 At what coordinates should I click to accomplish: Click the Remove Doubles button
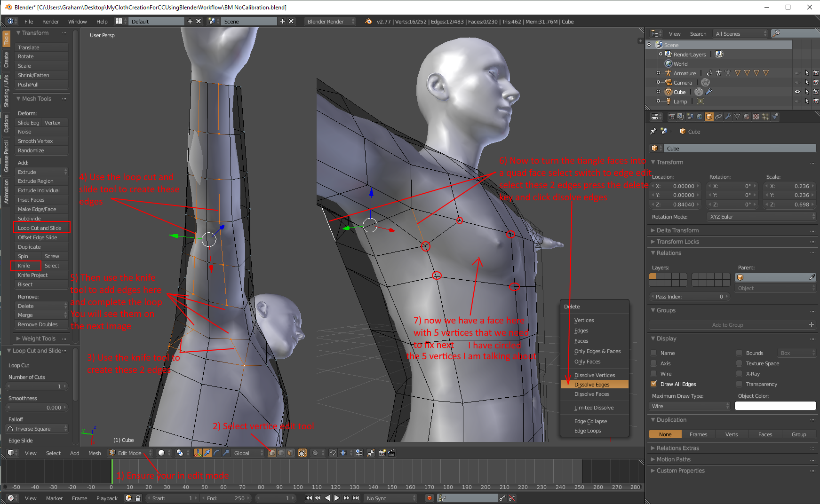(x=41, y=324)
